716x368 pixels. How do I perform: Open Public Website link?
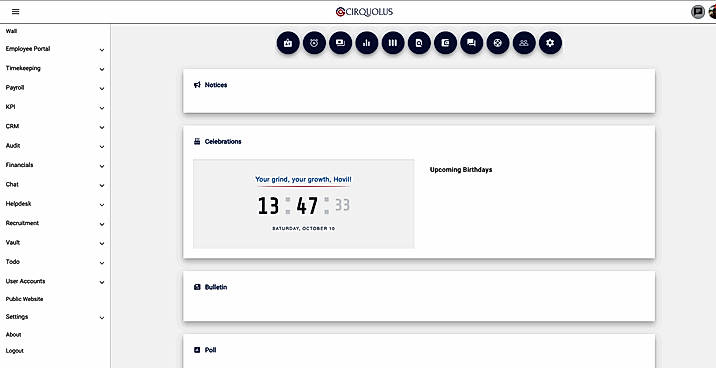pyautogui.click(x=24, y=299)
